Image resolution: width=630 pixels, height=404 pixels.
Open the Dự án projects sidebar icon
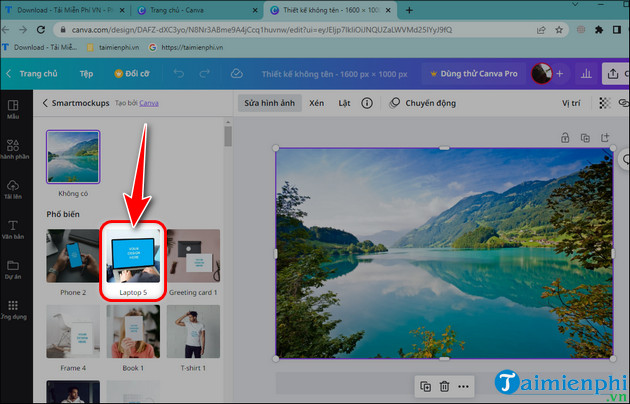click(x=13, y=269)
